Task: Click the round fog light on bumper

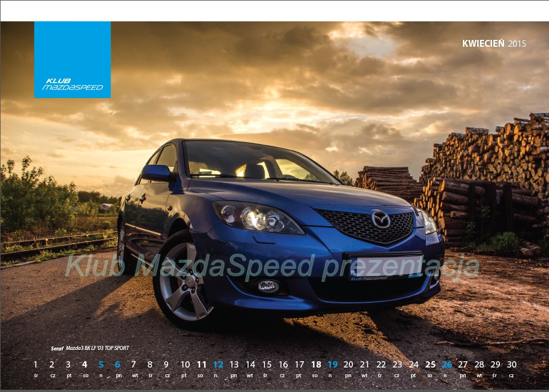Action: click(x=268, y=286)
